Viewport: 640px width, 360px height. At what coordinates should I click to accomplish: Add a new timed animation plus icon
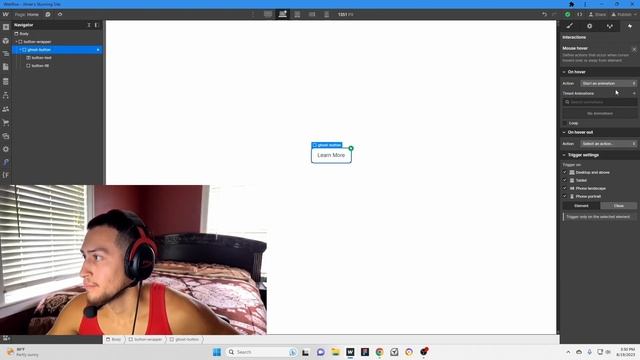tap(634, 93)
